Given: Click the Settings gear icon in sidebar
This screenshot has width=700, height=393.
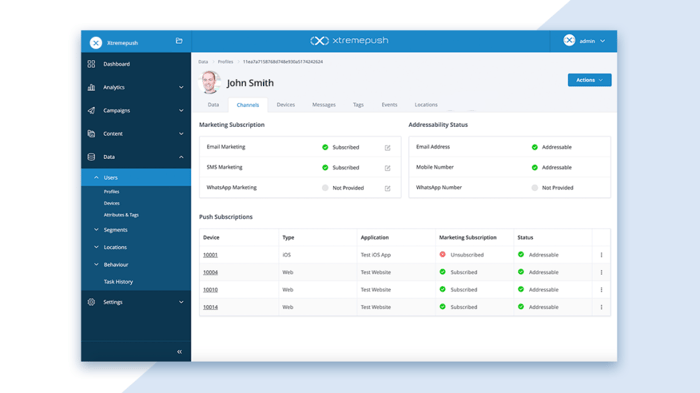Looking at the screenshot, I should coord(91,302).
